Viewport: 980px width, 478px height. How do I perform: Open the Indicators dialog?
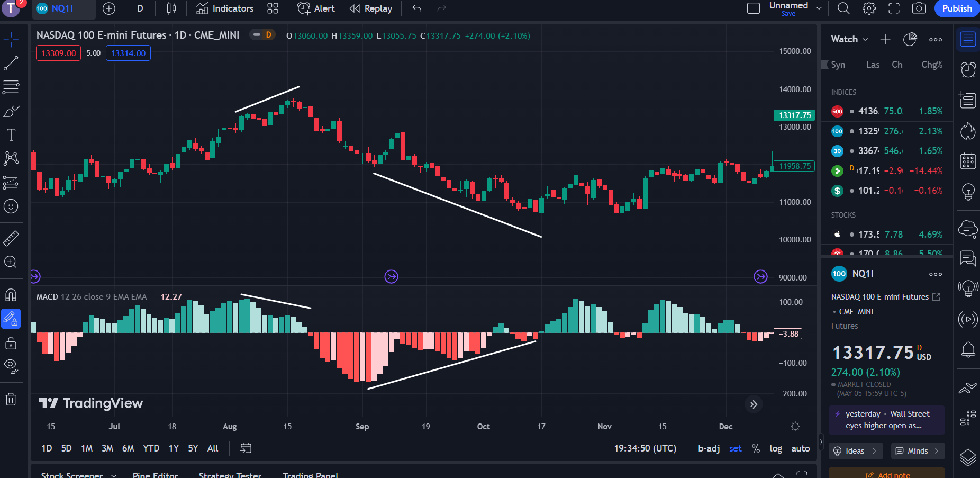pyautogui.click(x=224, y=8)
